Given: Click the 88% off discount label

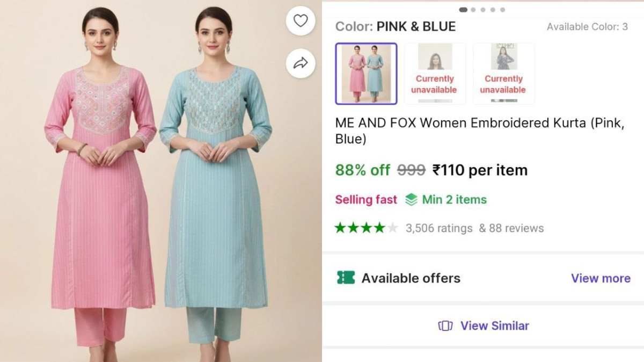Looking at the screenshot, I should (x=361, y=170).
